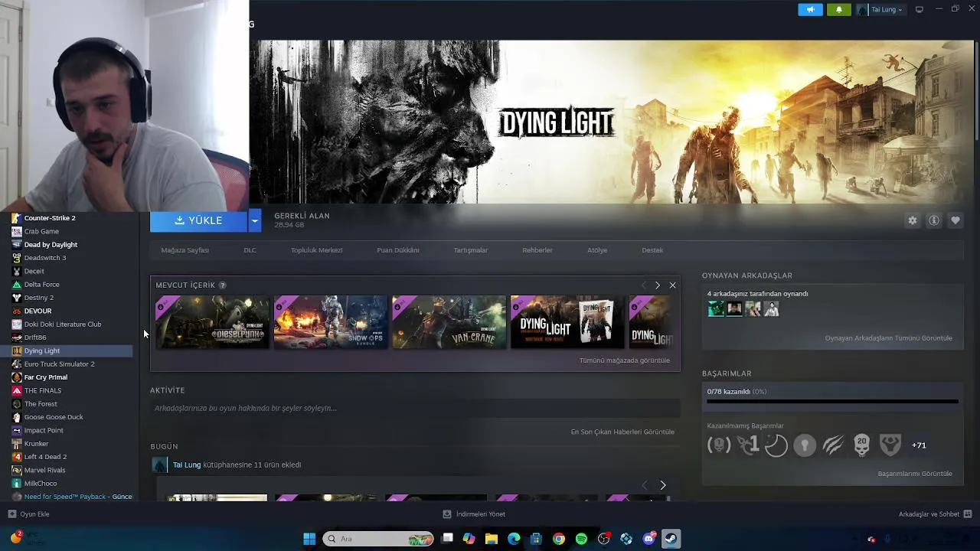Open the green notifications bell

(838, 10)
